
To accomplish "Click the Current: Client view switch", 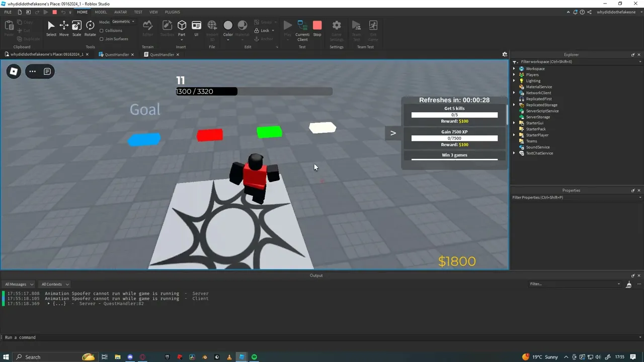I will (x=302, y=30).
